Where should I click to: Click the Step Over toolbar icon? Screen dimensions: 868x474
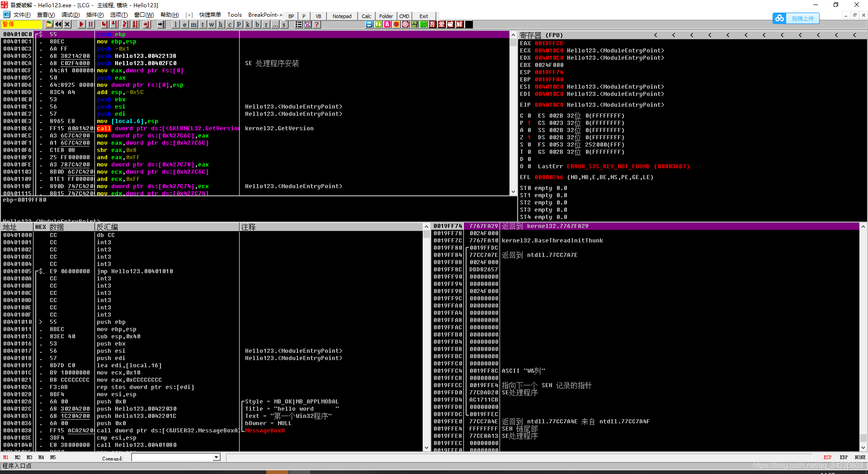(114, 24)
